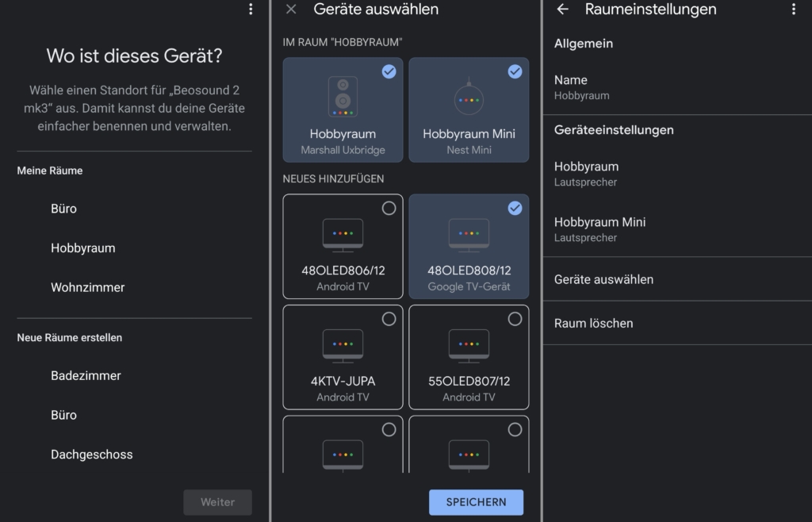
Task: Open three-dot menu on device location screen
Action: (x=251, y=10)
